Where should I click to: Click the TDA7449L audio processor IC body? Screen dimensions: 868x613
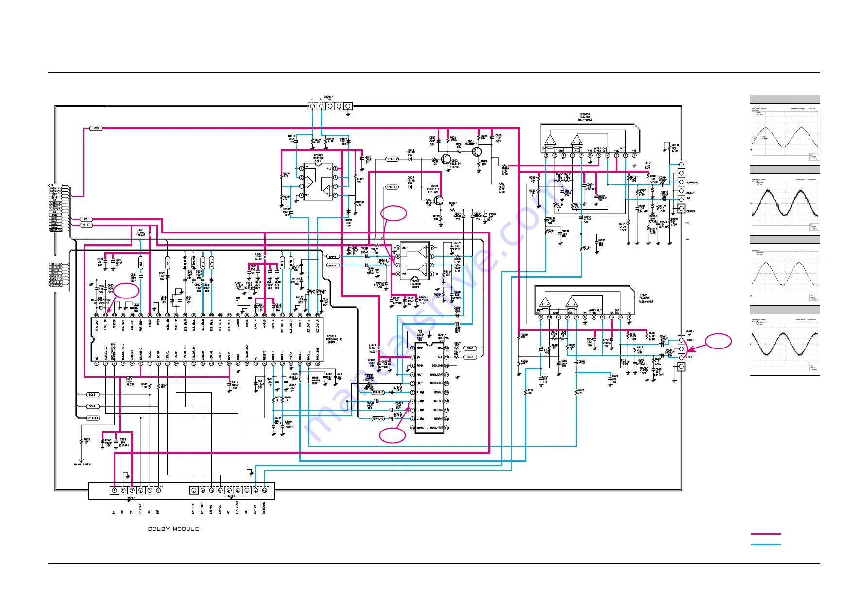[429, 388]
